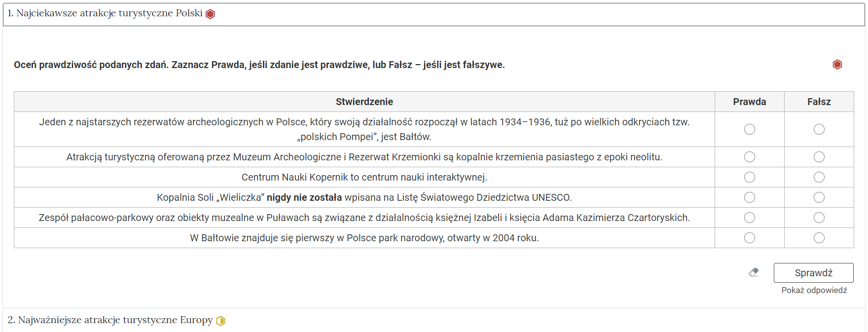
Task: Click the yellow hexagon icon beside section 2 title
Action: (220, 321)
